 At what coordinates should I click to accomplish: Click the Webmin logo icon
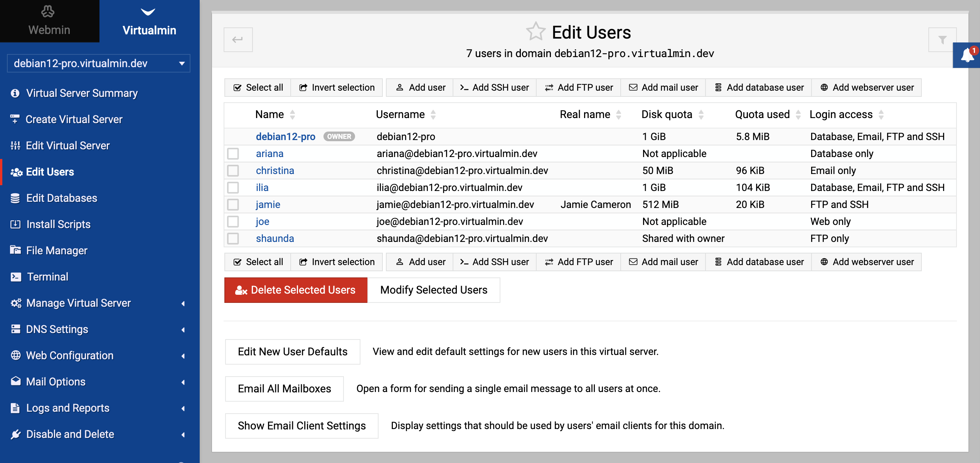48,12
